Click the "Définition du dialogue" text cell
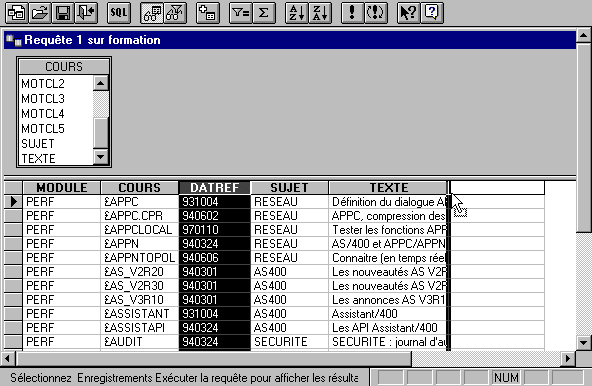The width and height of the screenshot is (592, 386). pyautogui.click(x=388, y=202)
